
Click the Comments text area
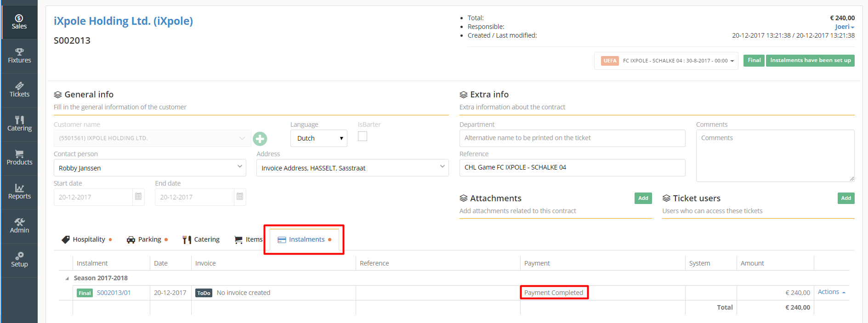(x=775, y=156)
